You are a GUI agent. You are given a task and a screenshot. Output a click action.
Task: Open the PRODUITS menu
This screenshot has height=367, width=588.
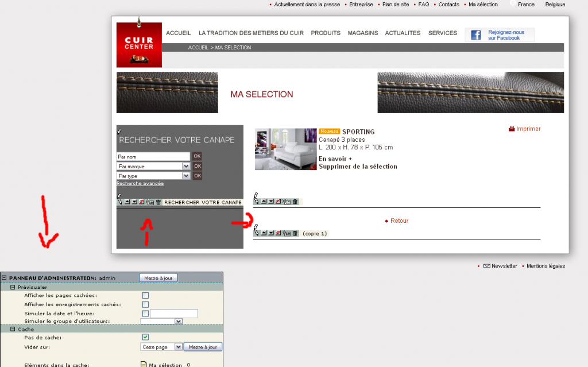[x=326, y=33]
